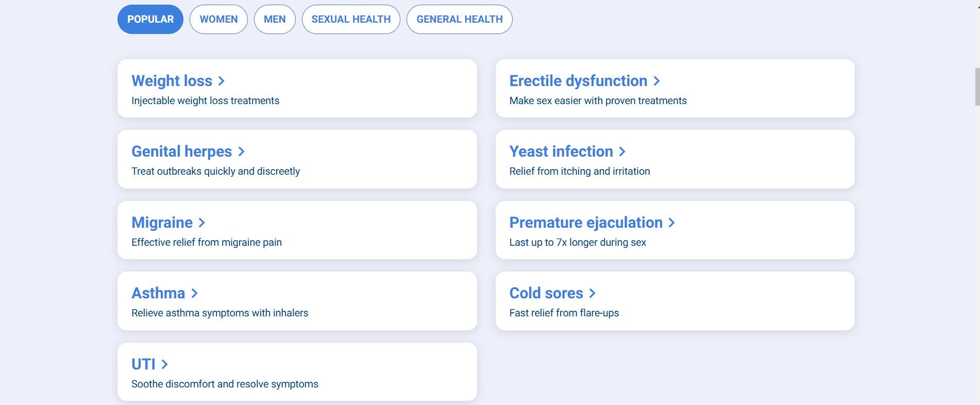
Task: Switch to the WOMEN filter tab
Action: [218, 19]
